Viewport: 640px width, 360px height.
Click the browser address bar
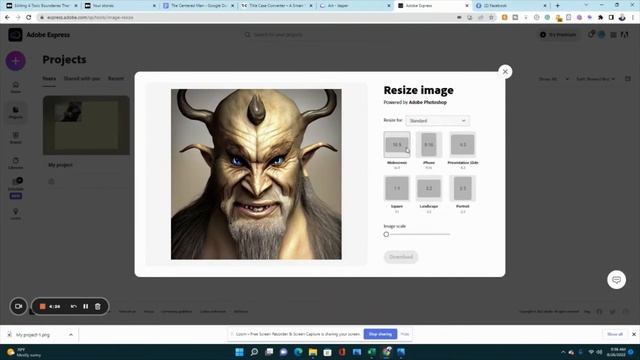coord(245,18)
